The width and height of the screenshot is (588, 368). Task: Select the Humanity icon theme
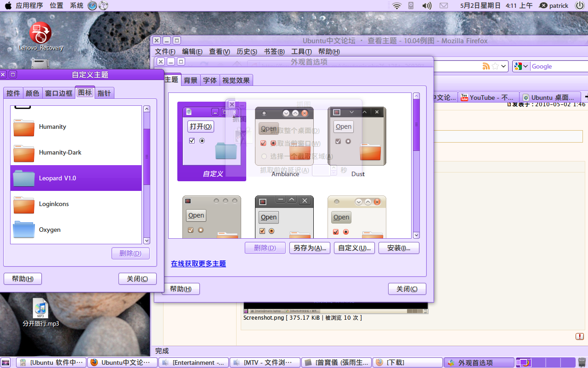tap(76, 127)
